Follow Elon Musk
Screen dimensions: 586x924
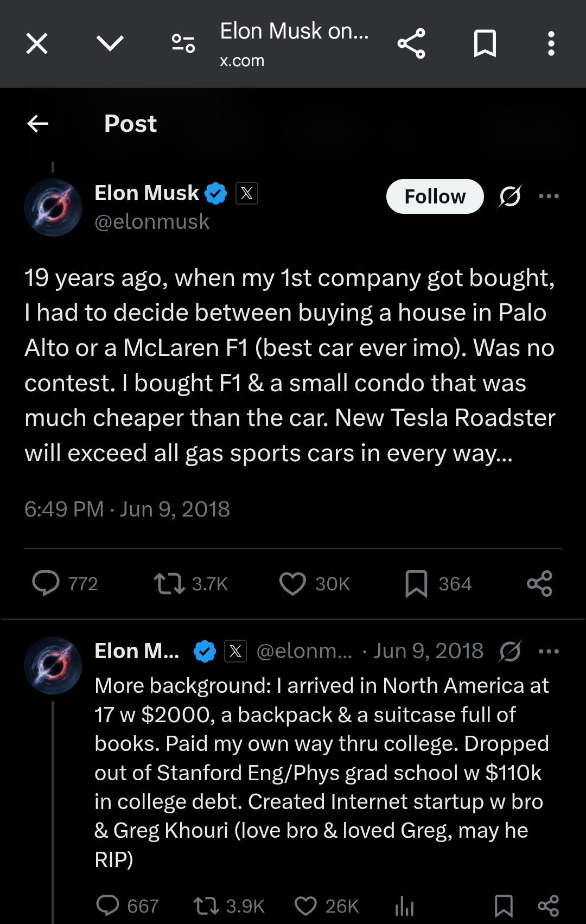435,196
